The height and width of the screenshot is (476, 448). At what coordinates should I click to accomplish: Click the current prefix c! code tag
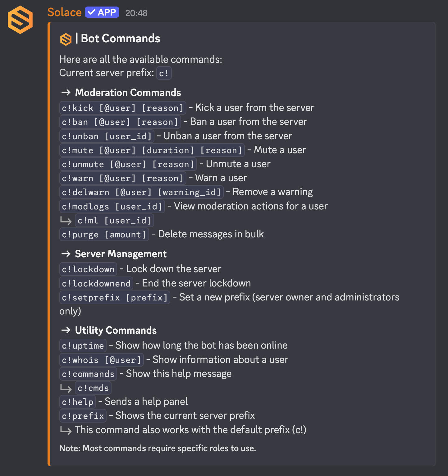pyautogui.click(x=164, y=73)
